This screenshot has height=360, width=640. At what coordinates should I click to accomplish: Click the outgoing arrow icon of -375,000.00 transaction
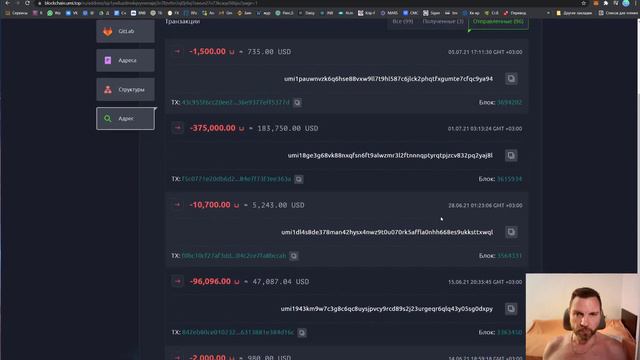pos(177,128)
